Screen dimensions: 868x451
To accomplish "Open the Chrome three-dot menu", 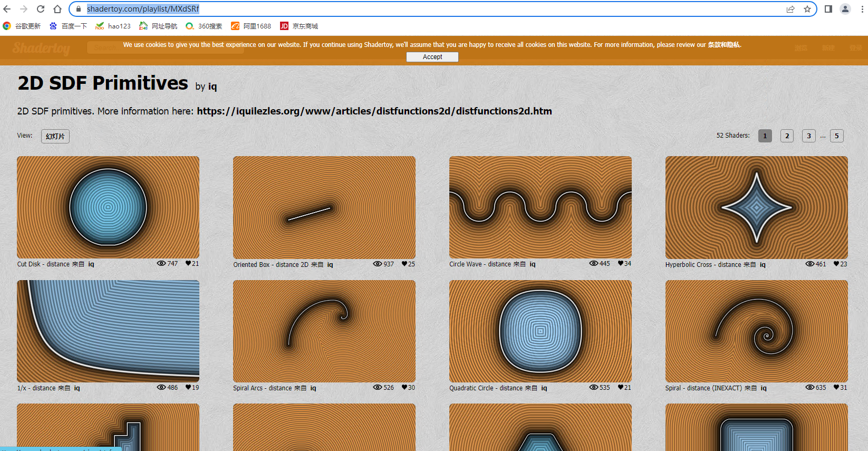I will [862, 9].
